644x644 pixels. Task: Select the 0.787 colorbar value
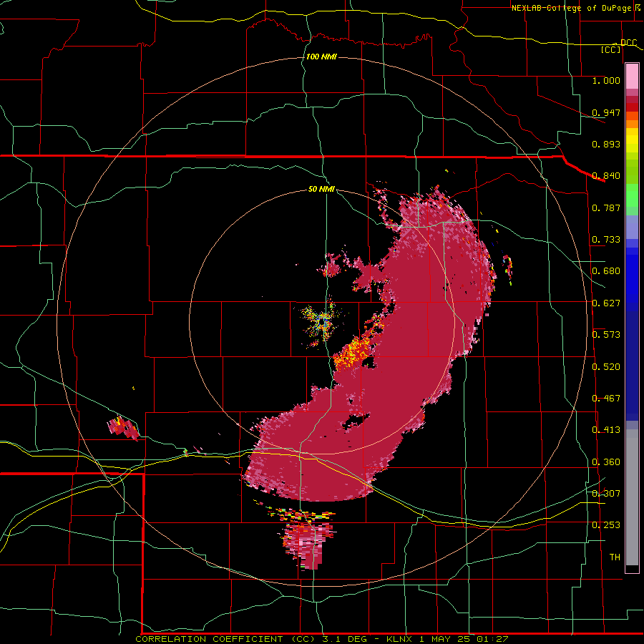click(606, 208)
